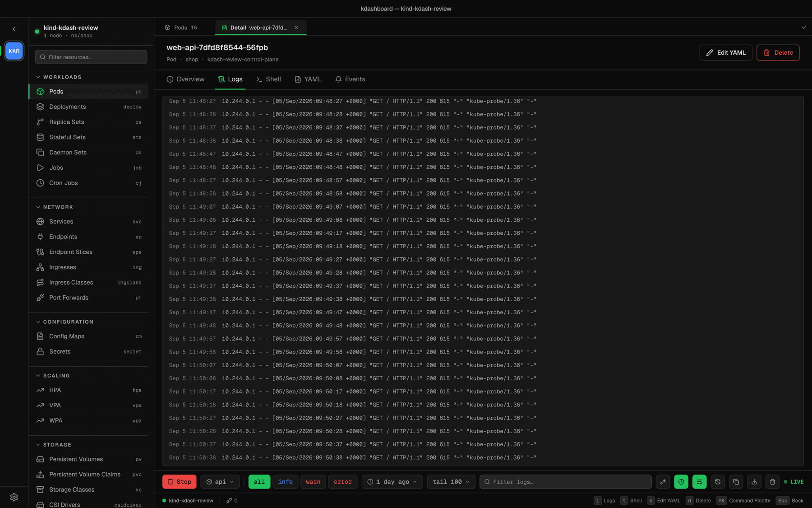Toggle the 'error' log level filter
812x508 pixels.
342,482
